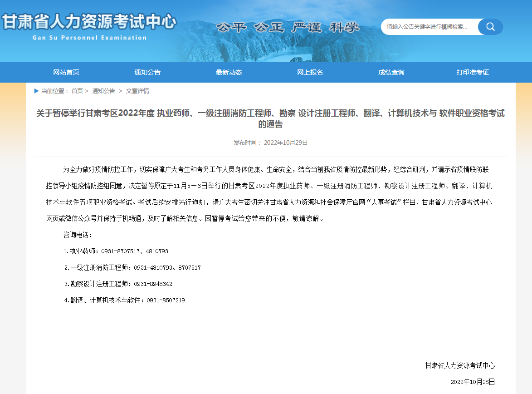Viewport: 532px width, 394px height.
Task: Open 打印准考证 in navigation bar
Action: 473,72
